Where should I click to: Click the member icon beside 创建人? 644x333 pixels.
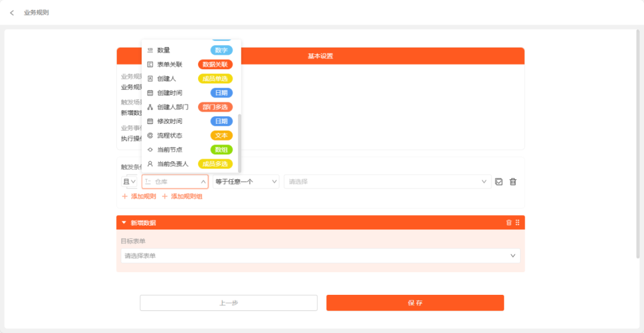(x=150, y=78)
